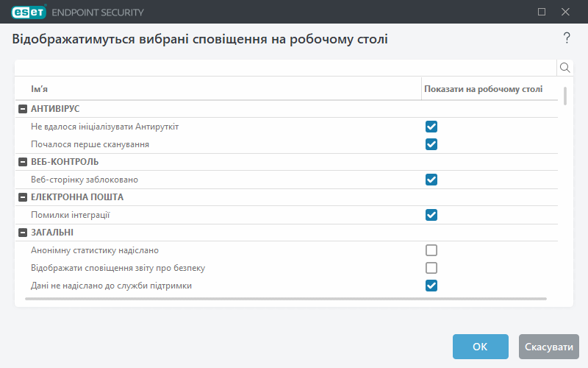Check 'Відображати сповіщення звіту про безпеку'

point(431,268)
